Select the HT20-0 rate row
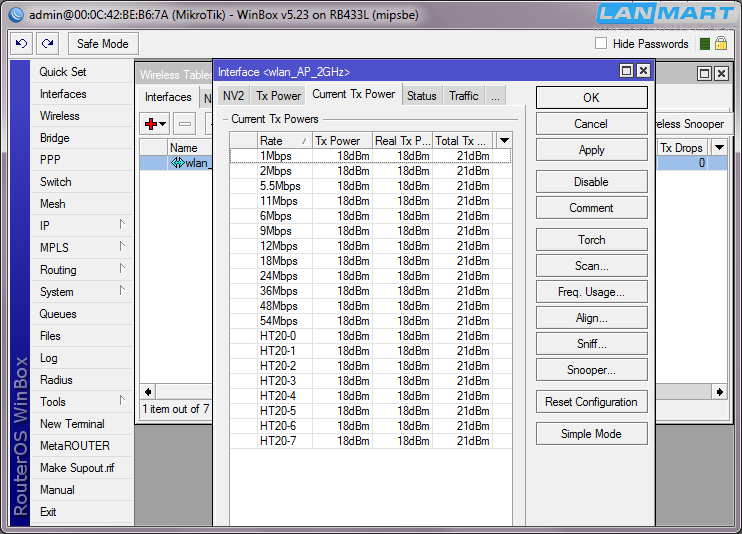 coord(371,336)
